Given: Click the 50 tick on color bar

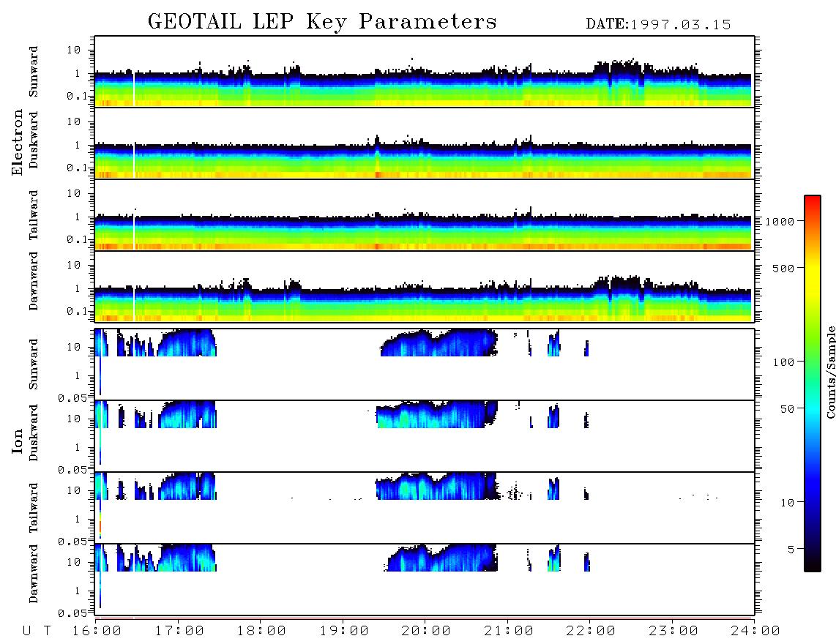Looking at the screenshot, I should tap(787, 409).
